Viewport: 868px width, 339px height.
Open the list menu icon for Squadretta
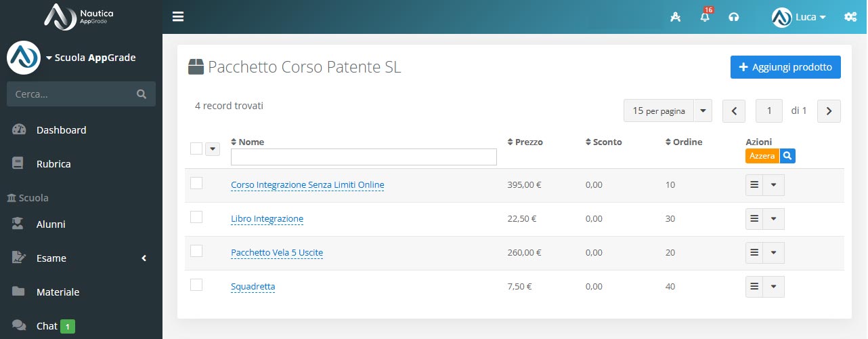pos(754,287)
